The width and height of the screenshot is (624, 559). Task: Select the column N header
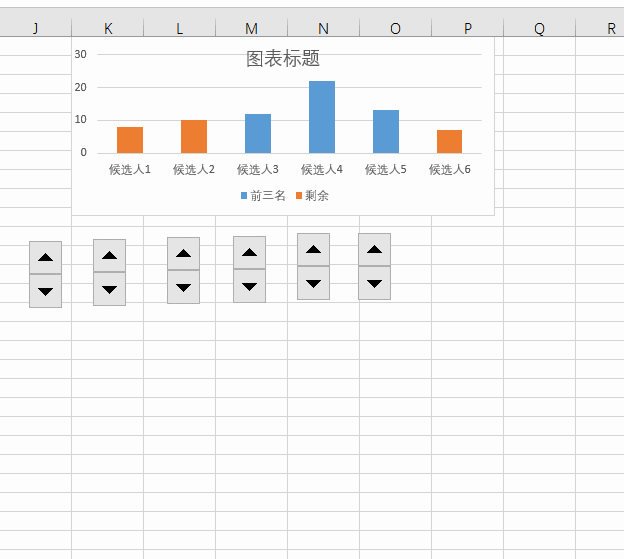324,28
